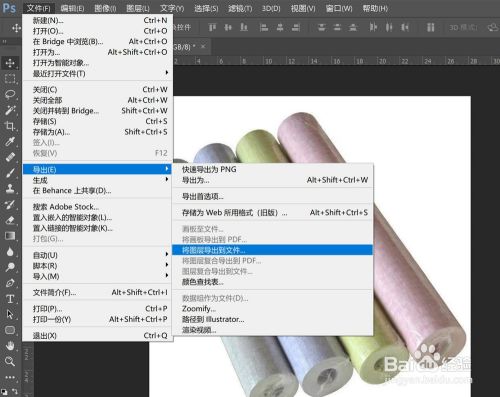The width and height of the screenshot is (500, 397).
Task: Open the 编辑(E) menu
Action: click(72, 8)
